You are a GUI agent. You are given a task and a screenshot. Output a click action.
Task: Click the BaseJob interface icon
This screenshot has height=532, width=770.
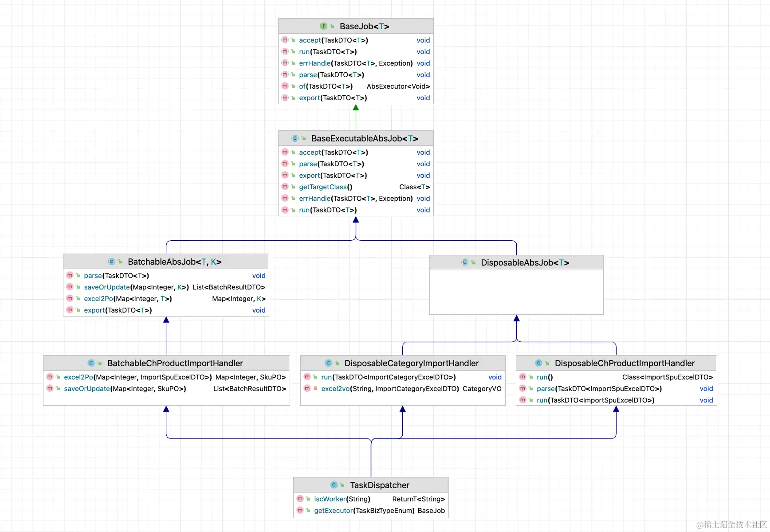pos(323,26)
